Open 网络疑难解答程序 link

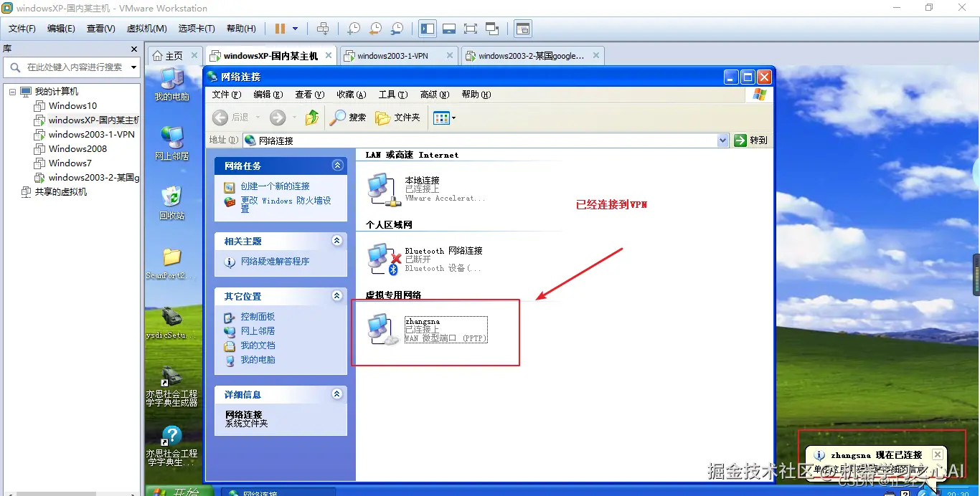point(275,262)
